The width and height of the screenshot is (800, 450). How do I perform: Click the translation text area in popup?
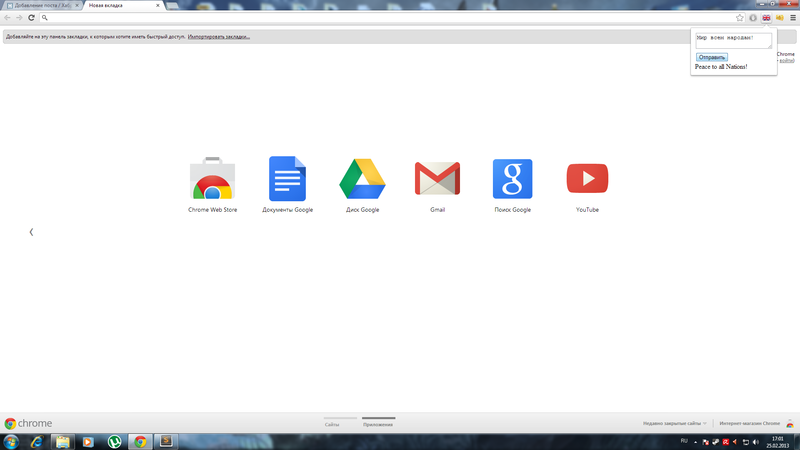[734, 41]
